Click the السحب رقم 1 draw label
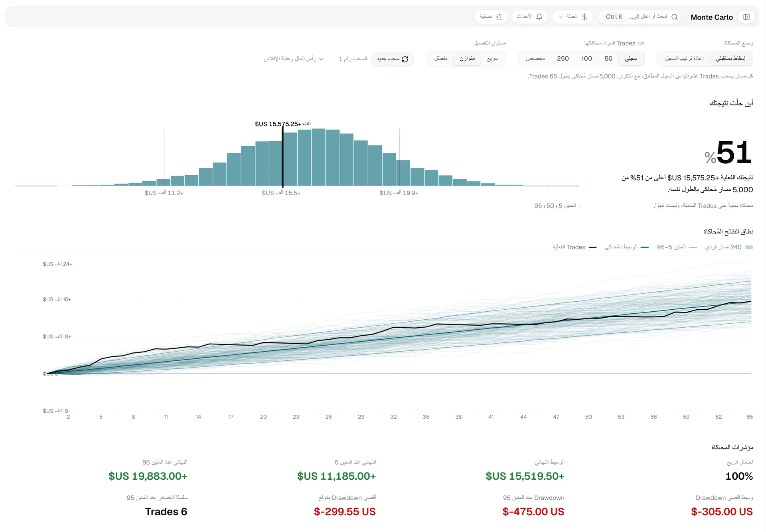 (353, 59)
